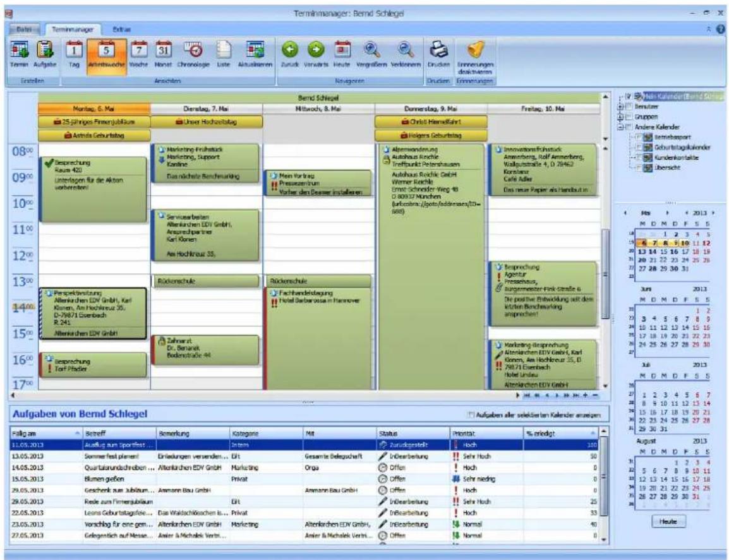729x560 pixels.
Task: Toggle Aufgaben aller selektierten Kalender anzeigen
Action: (471, 415)
